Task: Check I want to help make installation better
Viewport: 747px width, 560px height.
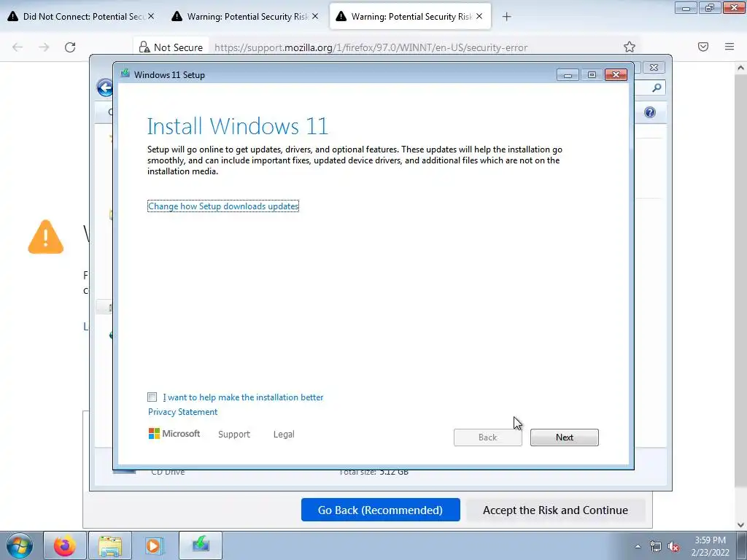Action: (x=152, y=397)
